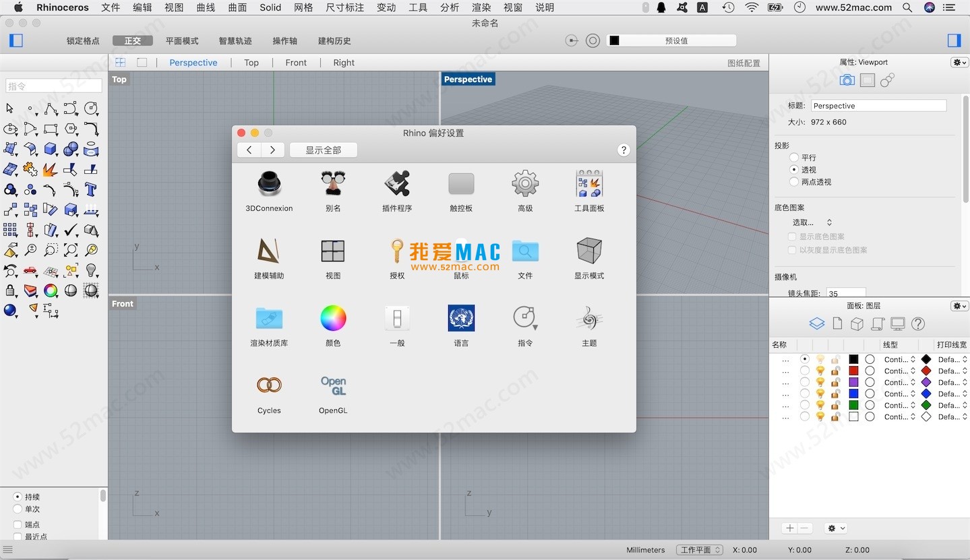This screenshot has width=970, height=560.
Task: Switch to the Right viewport tab
Action: tap(344, 63)
